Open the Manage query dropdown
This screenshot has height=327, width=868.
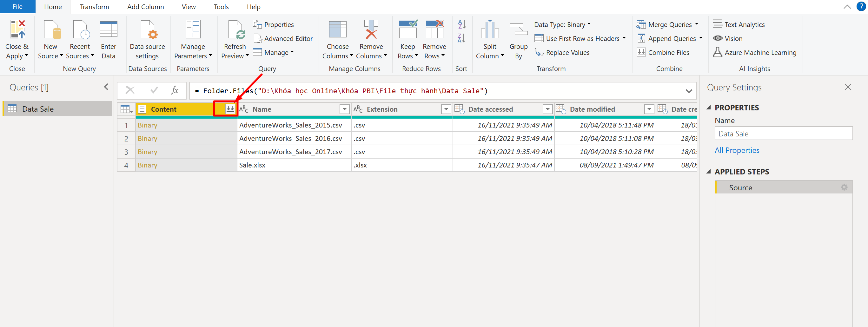click(x=273, y=53)
